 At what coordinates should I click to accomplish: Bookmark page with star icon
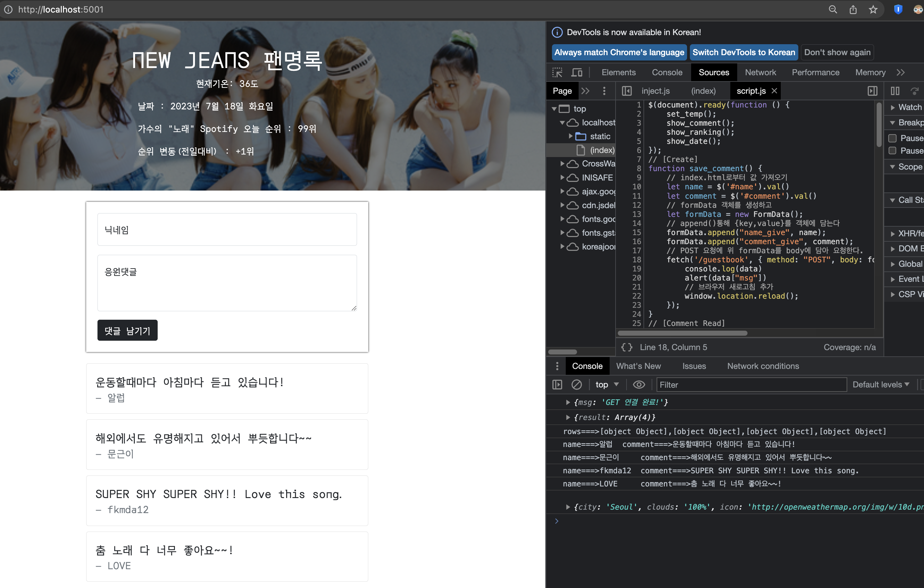coord(873,10)
